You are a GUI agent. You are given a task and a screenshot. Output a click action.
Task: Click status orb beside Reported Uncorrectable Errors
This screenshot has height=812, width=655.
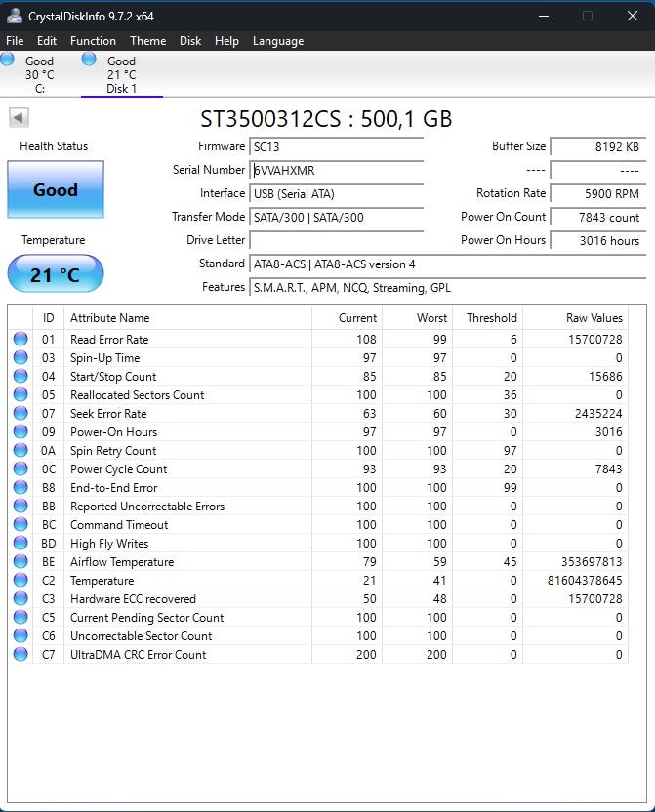[x=20, y=506]
